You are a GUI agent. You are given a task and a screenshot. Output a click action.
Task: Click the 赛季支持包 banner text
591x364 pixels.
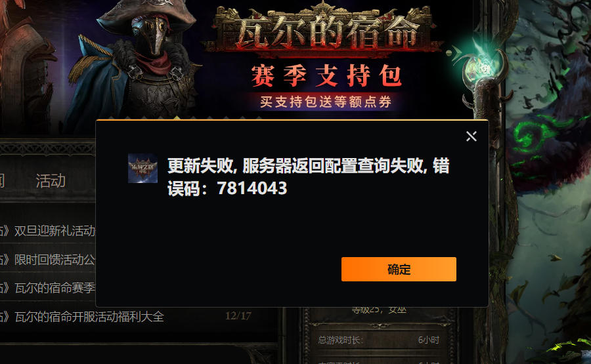[x=326, y=75]
